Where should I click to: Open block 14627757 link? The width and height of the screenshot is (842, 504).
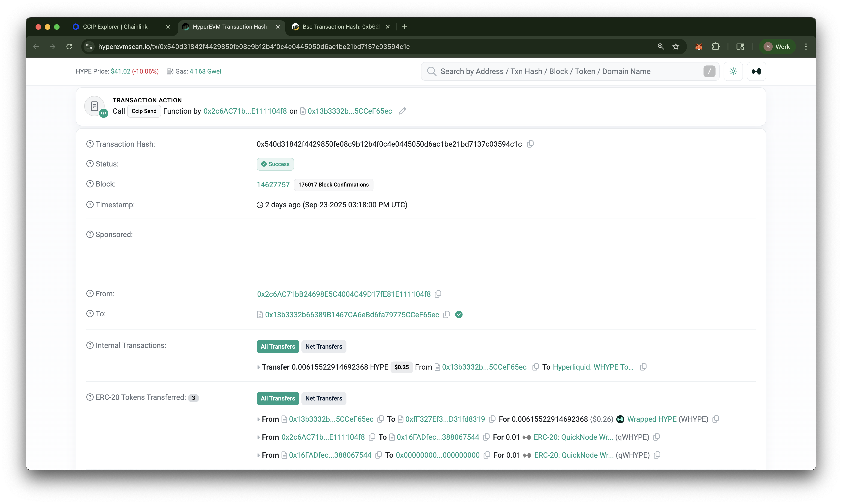pos(273,185)
